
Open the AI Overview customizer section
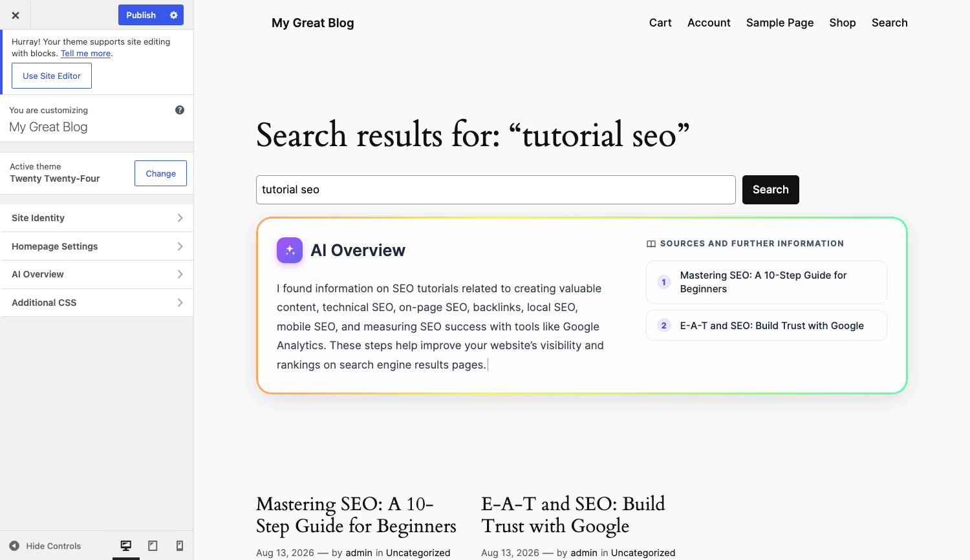point(97,274)
